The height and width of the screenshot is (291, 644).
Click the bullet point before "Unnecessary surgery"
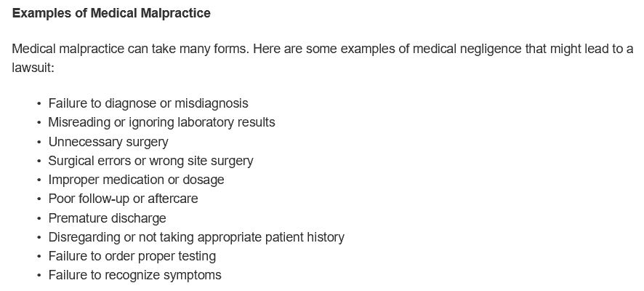click(x=39, y=142)
